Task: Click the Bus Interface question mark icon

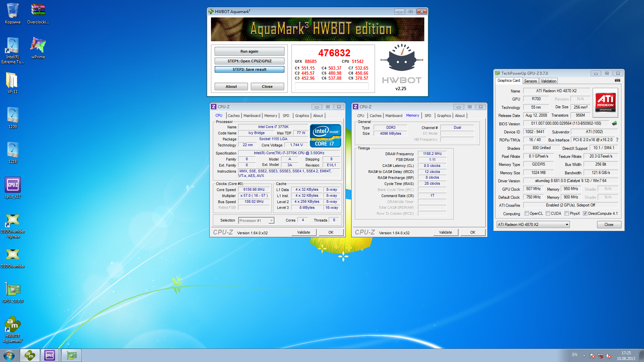Action: click(x=617, y=140)
